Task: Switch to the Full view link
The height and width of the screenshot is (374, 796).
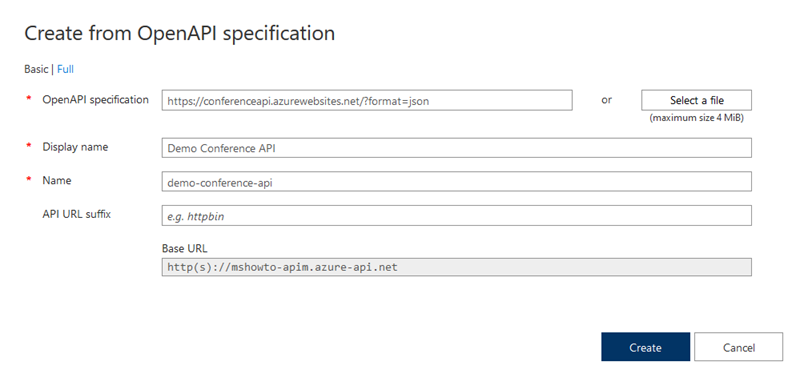Action: pos(65,69)
